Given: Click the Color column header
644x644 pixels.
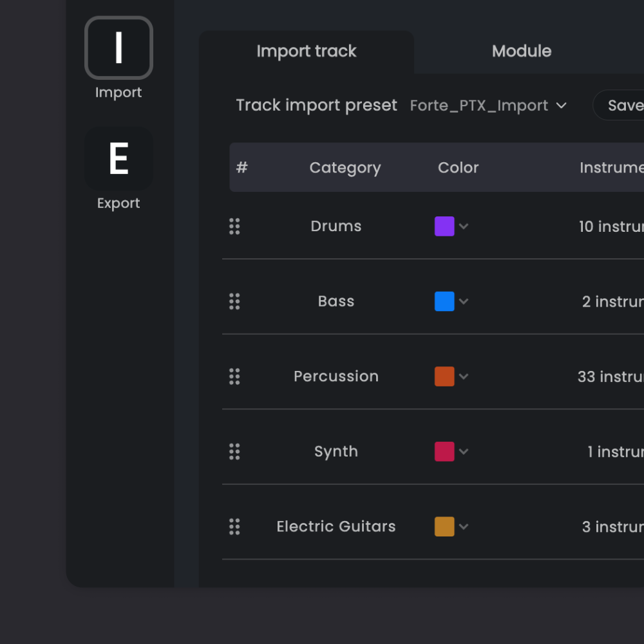Looking at the screenshot, I should point(458,167).
